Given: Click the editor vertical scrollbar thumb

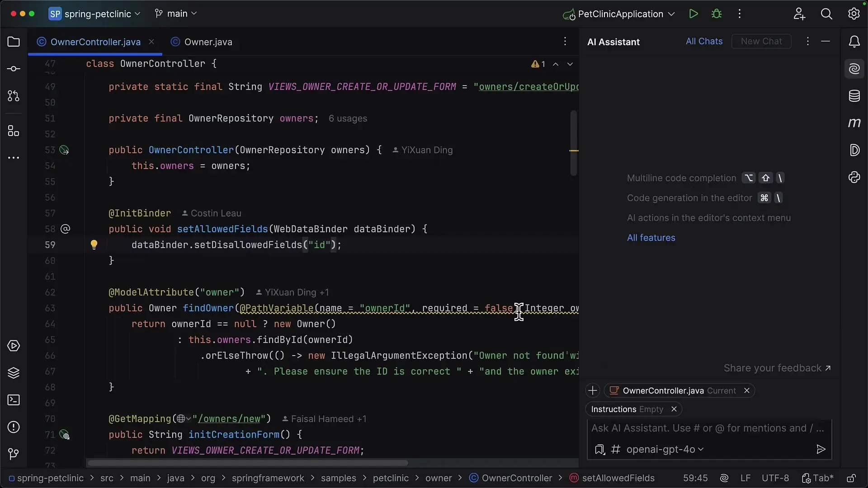Looking at the screenshot, I should tap(573, 143).
